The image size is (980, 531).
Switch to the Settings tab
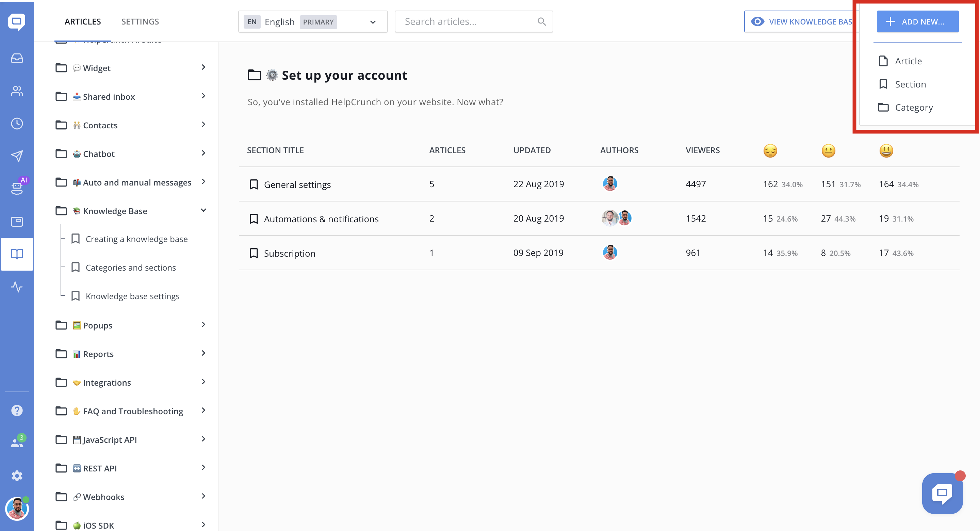tap(140, 22)
